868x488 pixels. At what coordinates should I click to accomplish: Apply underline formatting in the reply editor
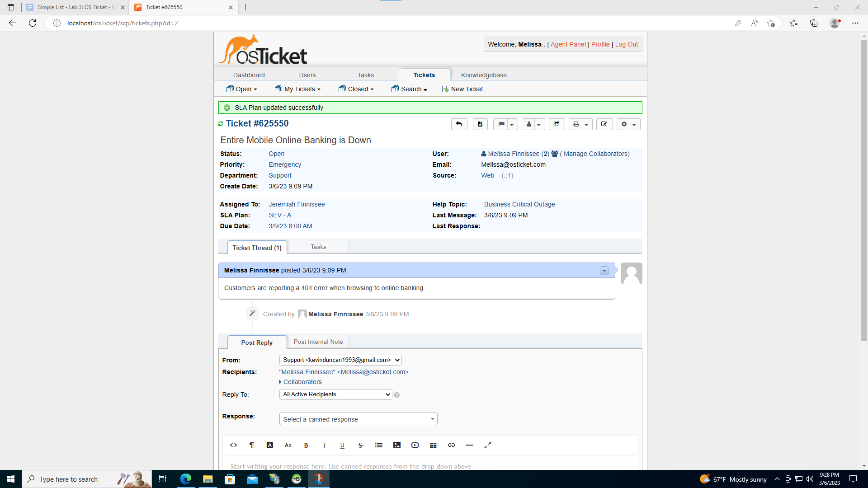tap(342, 445)
